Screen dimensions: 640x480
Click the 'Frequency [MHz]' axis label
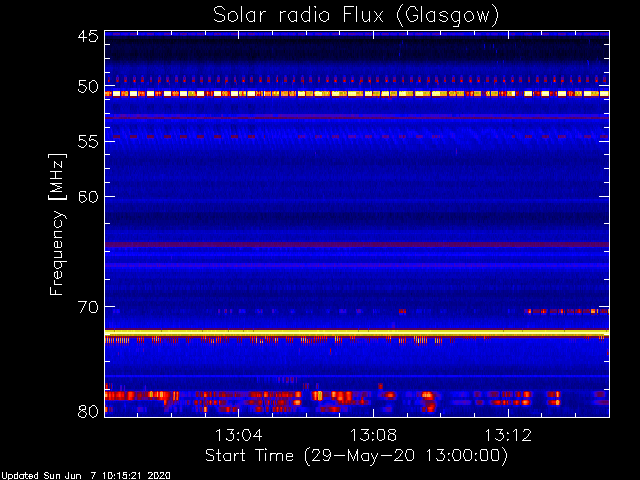(x=57, y=224)
